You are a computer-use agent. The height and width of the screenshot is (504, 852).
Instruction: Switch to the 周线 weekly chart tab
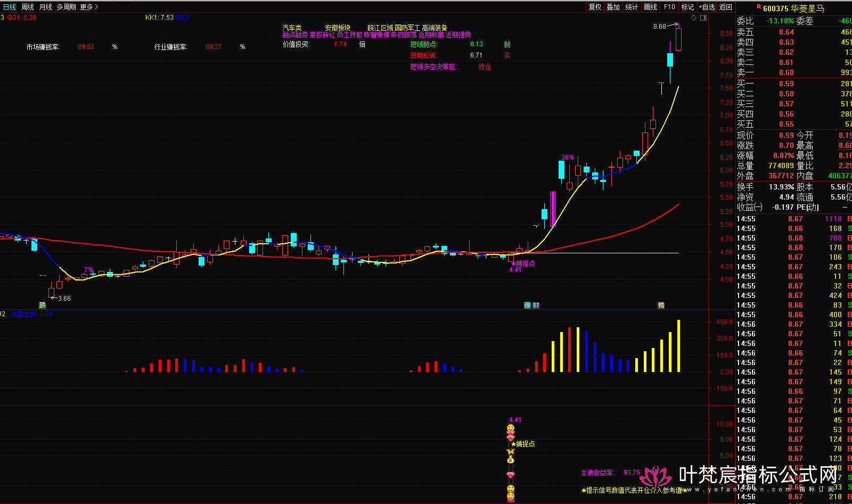pyautogui.click(x=28, y=7)
